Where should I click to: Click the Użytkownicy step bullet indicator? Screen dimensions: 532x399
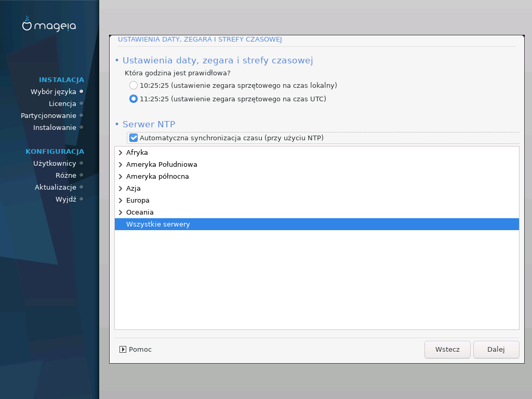(x=82, y=163)
